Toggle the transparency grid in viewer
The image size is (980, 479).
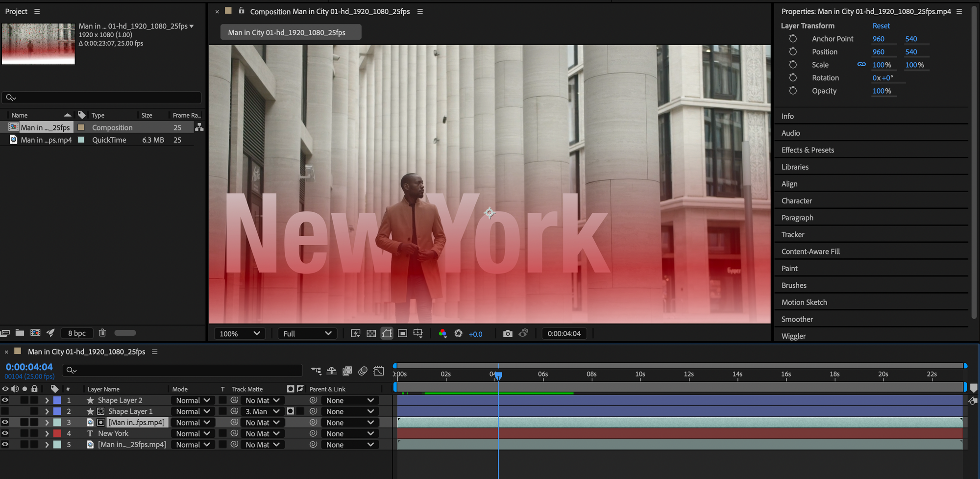pyautogui.click(x=371, y=333)
